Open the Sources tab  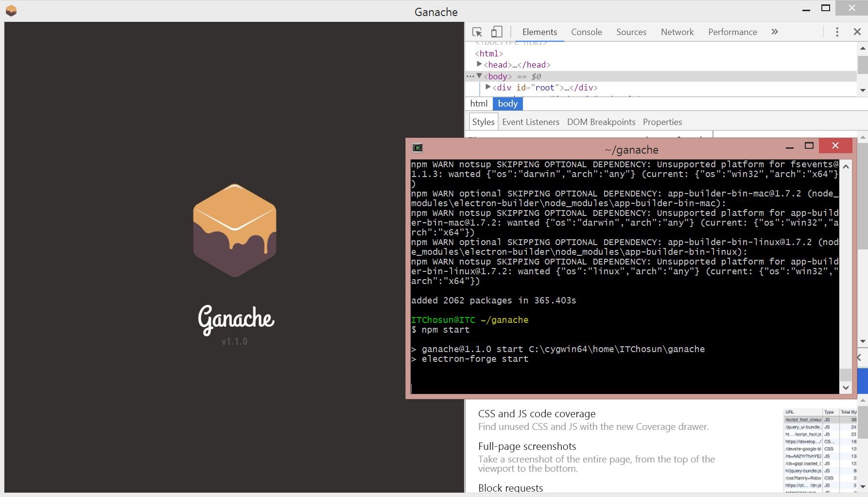pyautogui.click(x=631, y=32)
